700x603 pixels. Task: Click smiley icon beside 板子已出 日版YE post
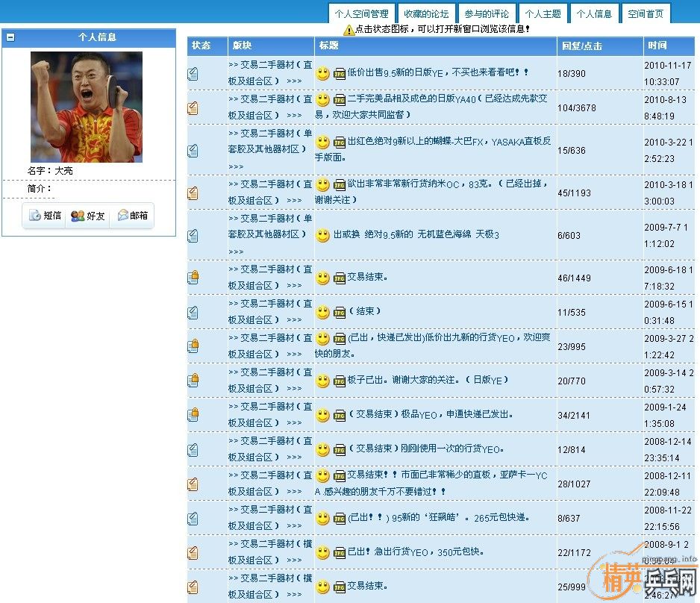(322, 381)
